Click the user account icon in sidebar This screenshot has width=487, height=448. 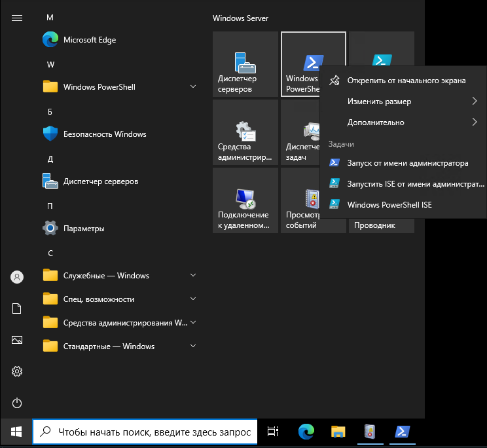coord(17,277)
